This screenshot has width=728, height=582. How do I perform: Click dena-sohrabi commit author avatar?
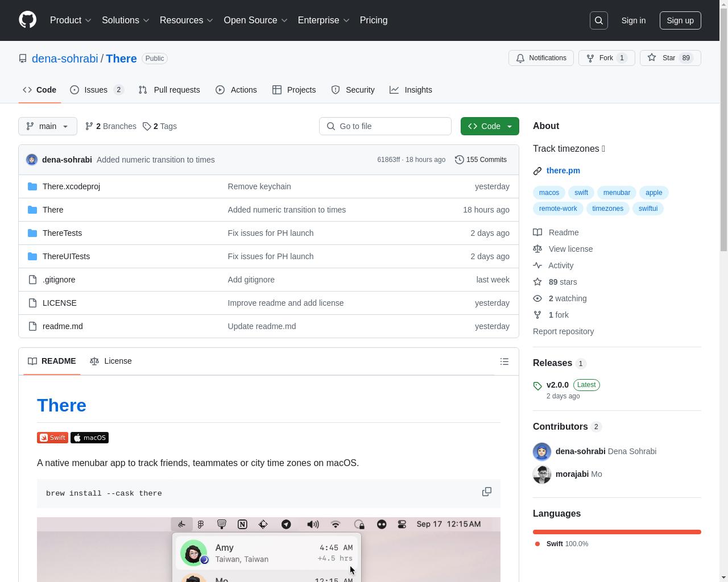point(32,160)
